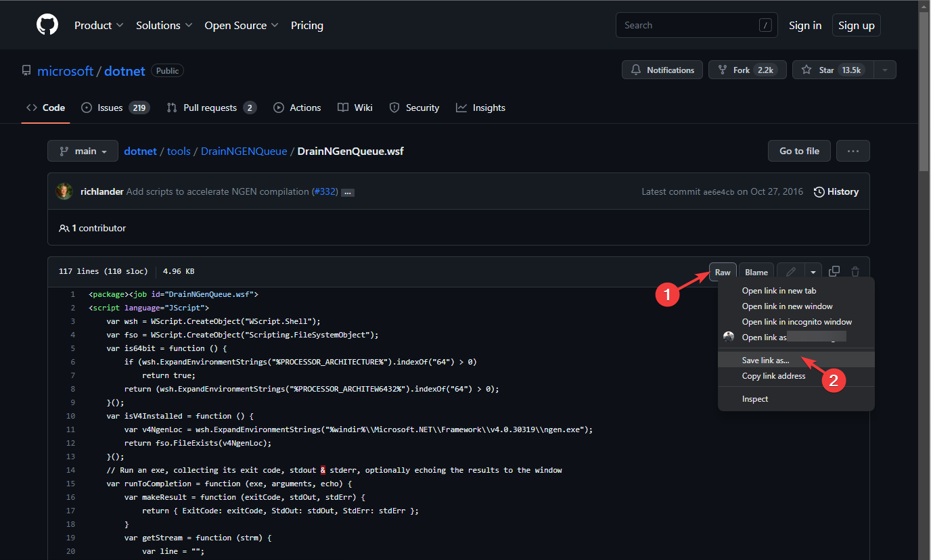Click the Notifications bell button

662,70
